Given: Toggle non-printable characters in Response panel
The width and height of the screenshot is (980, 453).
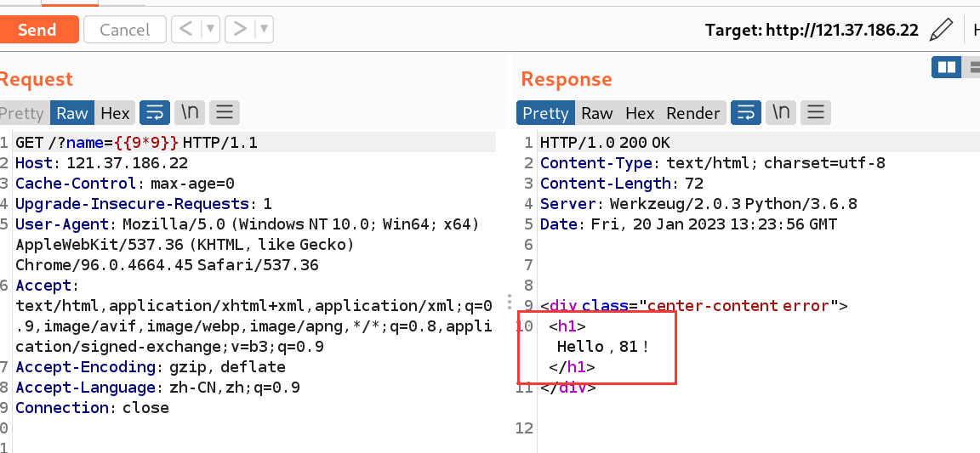Looking at the screenshot, I should click(781, 112).
